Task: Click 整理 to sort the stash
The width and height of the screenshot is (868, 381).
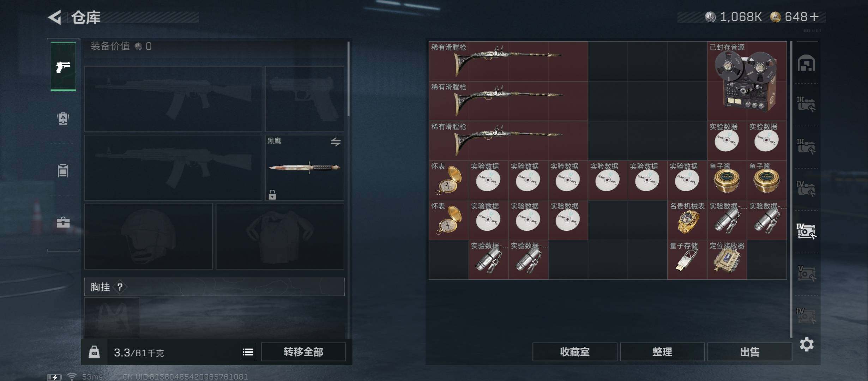Action: tap(662, 352)
